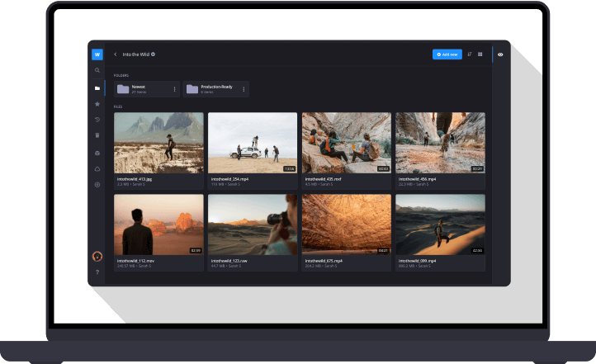This screenshot has width=596, height=364.
Task: Go back using the back arrow
Action: pyautogui.click(x=116, y=54)
